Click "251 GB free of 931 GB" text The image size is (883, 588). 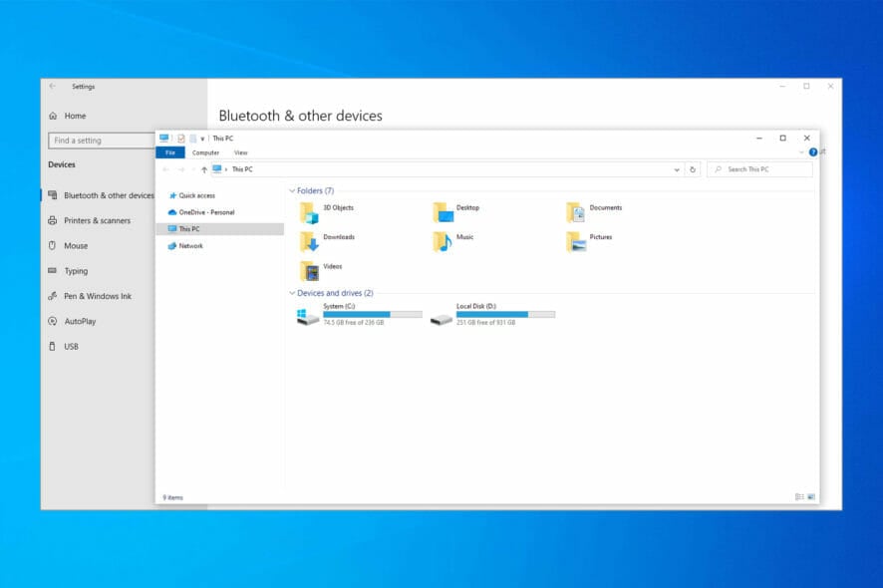[486, 323]
